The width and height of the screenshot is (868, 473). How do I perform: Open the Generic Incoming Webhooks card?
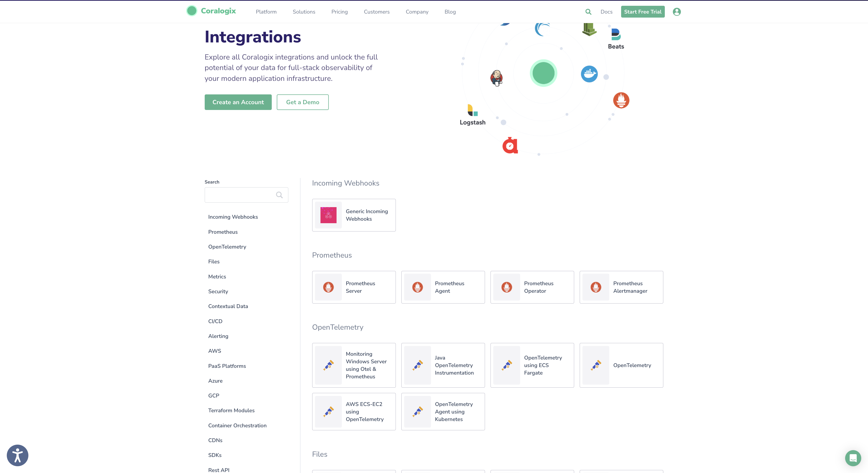click(354, 215)
